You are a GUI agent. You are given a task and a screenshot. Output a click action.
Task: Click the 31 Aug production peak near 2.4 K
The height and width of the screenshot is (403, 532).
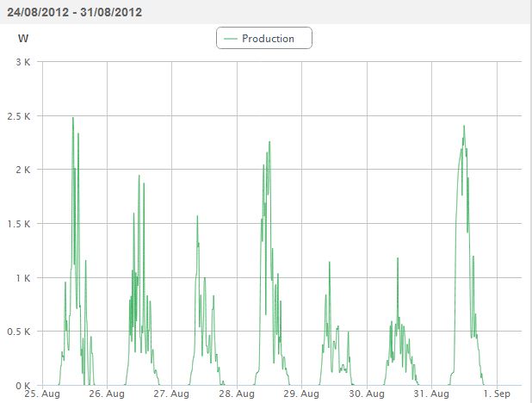[x=464, y=127]
